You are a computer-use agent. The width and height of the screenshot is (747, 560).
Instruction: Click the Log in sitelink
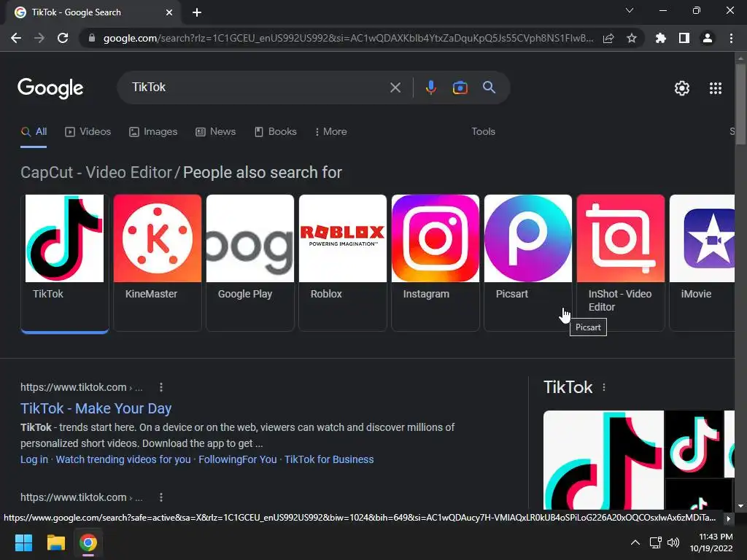(34, 459)
